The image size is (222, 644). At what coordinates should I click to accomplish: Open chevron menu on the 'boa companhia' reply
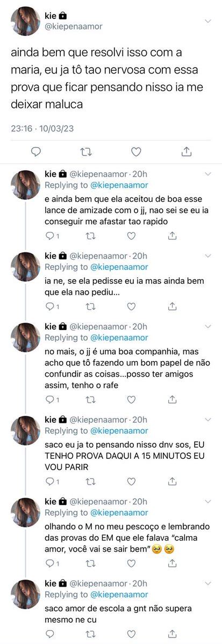click(208, 326)
